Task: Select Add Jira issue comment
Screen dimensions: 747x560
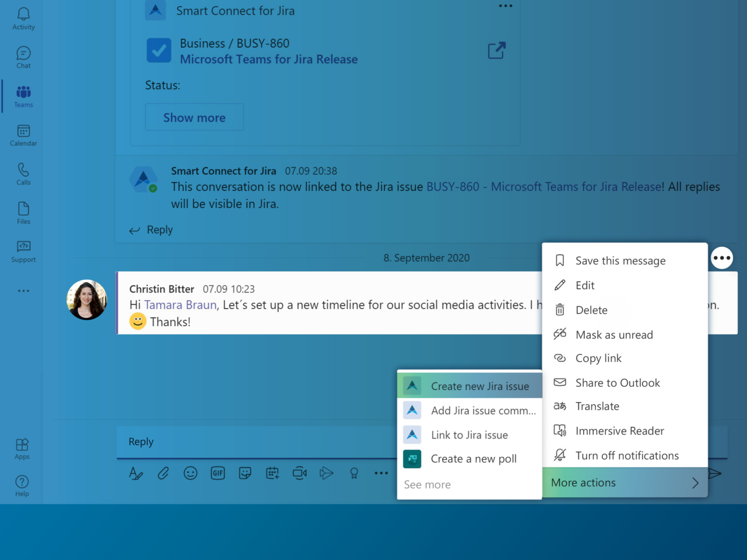Action: (469, 410)
